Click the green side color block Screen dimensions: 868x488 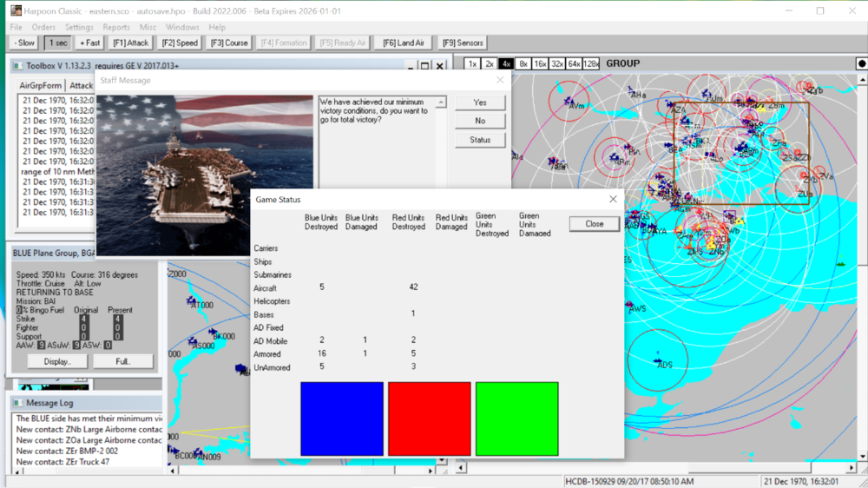(x=517, y=419)
